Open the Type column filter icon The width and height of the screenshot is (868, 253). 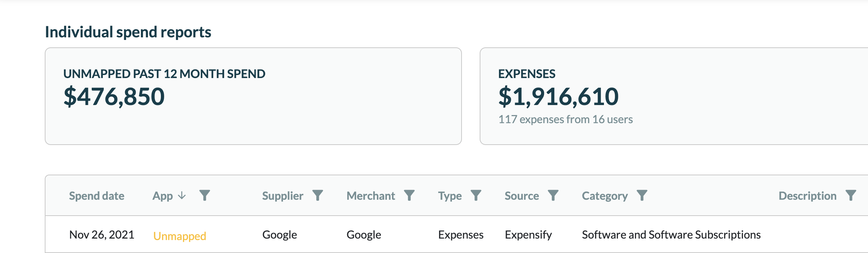click(x=476, y=195)
